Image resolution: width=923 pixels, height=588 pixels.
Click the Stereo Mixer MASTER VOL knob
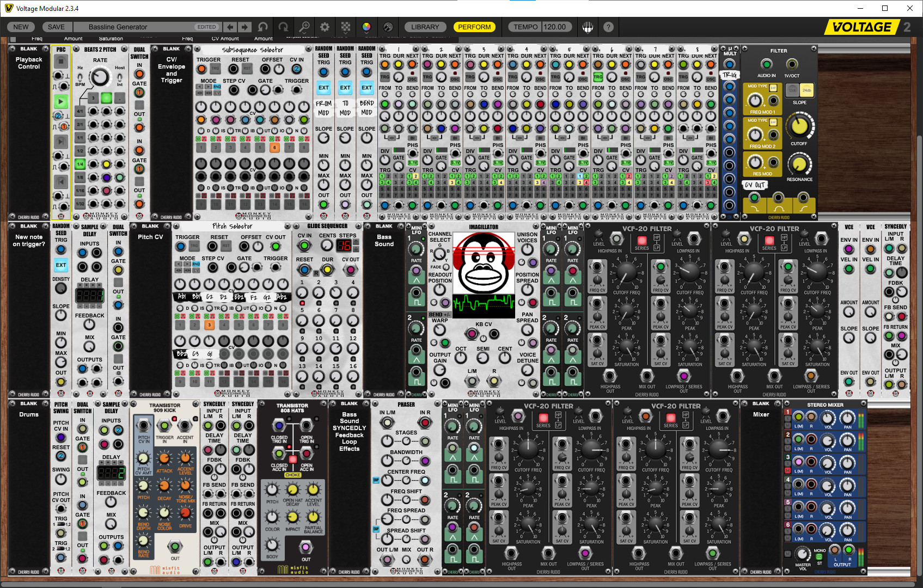803,554
